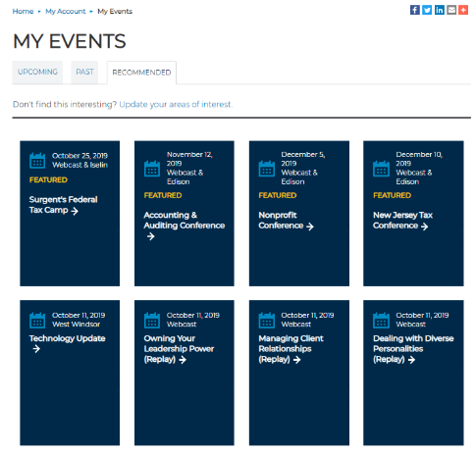Switch to the Upcoming tab
This screenshot has width=476, height=454.
37,72
